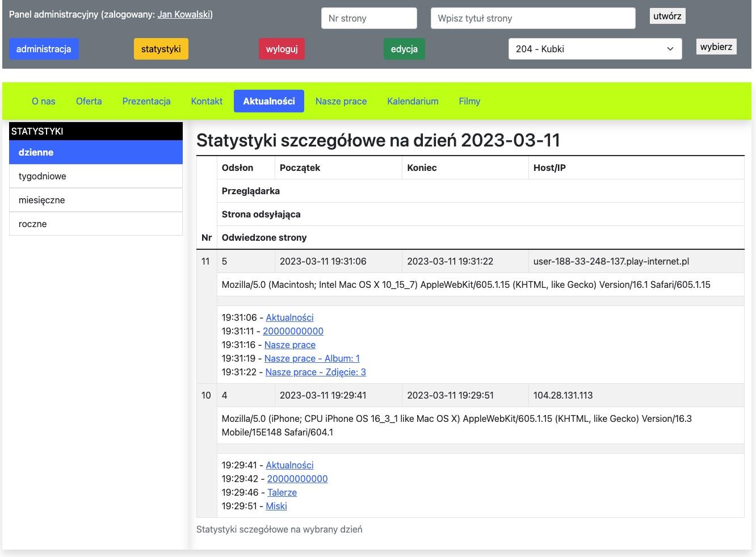Click the blue administracja button
The height and width of the screenshot is (557, 756).
tap(44, 49)
